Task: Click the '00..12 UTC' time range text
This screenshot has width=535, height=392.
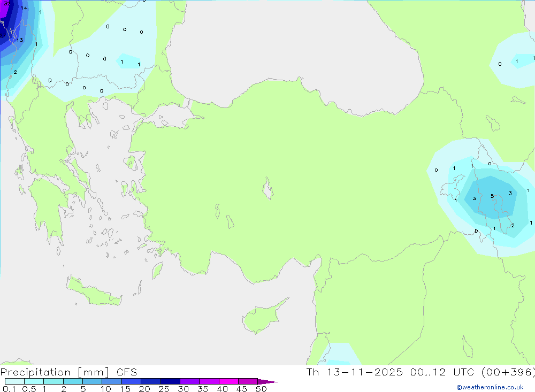Action: click(442, 372)
